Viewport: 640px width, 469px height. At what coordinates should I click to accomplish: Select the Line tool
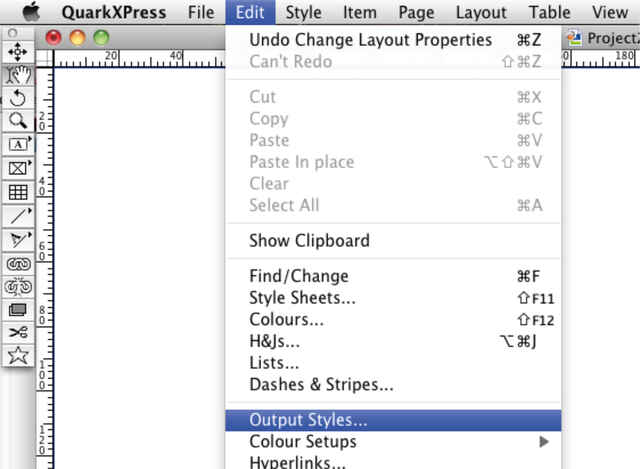[18, 216]
